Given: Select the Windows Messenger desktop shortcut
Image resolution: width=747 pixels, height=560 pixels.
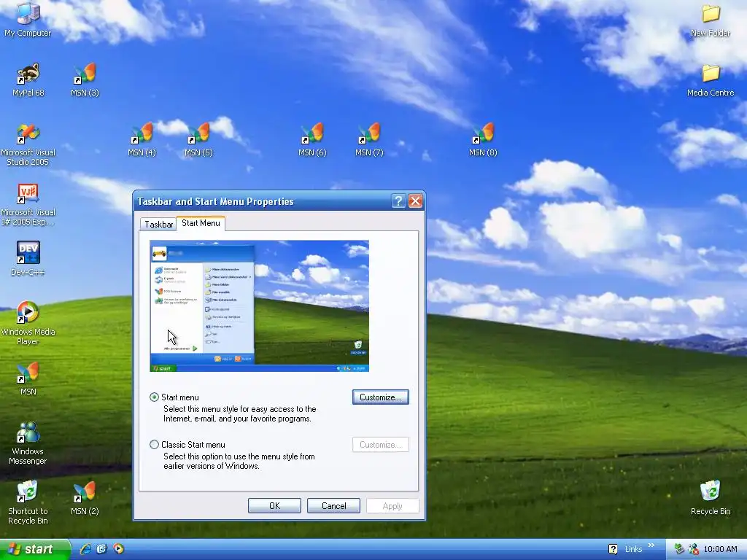Looking at the screenshot, I should 28,443.
